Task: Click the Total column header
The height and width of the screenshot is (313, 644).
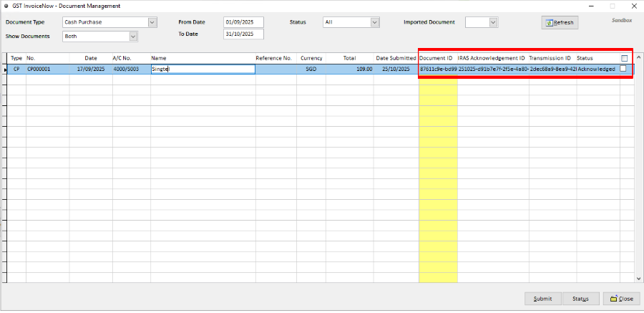Action: (349, 59)
